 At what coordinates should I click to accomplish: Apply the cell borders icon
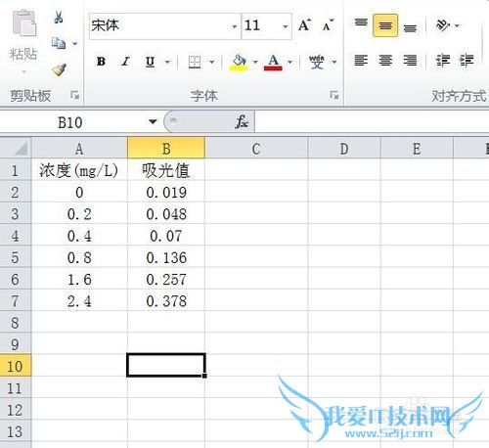click(x=195, y=62)
